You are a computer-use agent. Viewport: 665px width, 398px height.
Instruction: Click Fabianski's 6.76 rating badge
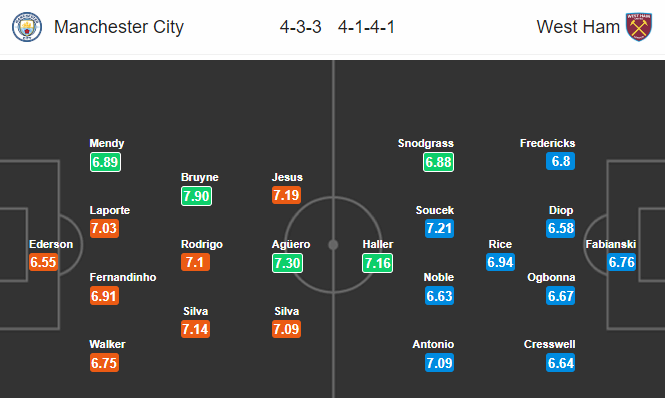[621, 262]
